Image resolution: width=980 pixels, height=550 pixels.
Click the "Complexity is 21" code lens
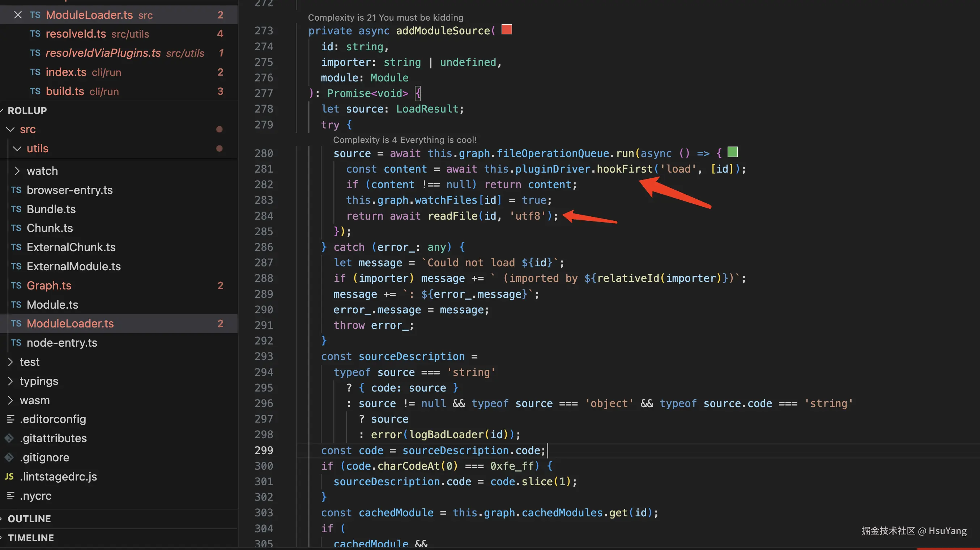point(385,17)
